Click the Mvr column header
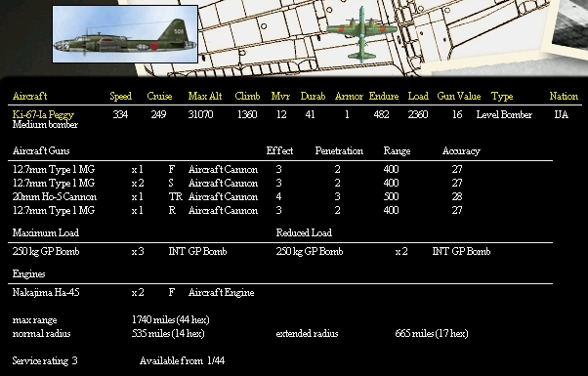The height and width of the screenshot is (376, 588). 280,97
